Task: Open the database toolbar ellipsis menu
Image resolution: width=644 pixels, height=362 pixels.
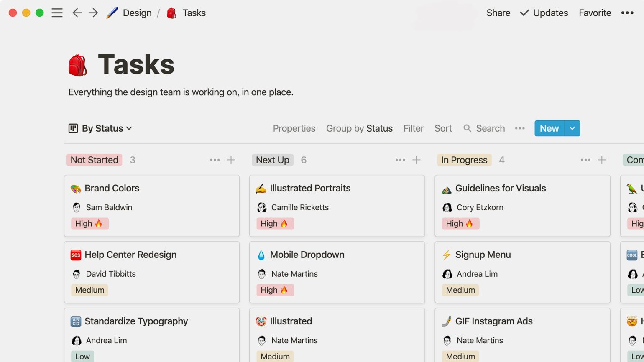Action: [520, 128]
